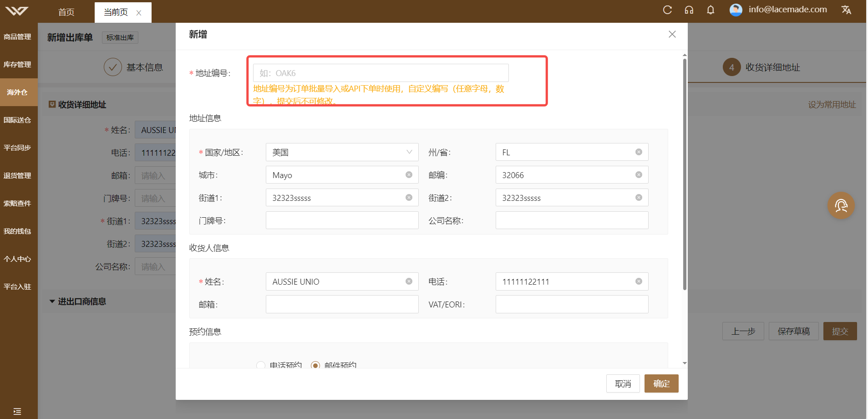Open the headset support icon
The width and height of the screenshot is (868, 419).
click(x=689, y=10)
